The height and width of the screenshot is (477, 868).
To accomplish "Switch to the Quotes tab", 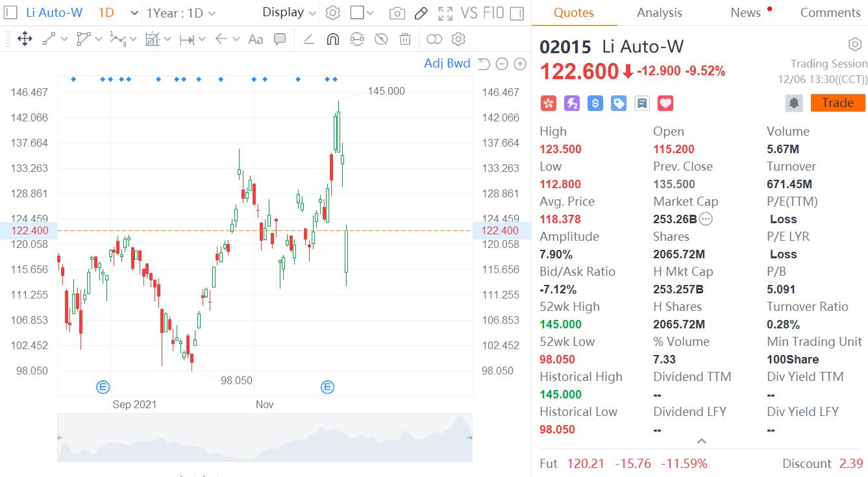I will pyautogui.click(x=574, y=12).
